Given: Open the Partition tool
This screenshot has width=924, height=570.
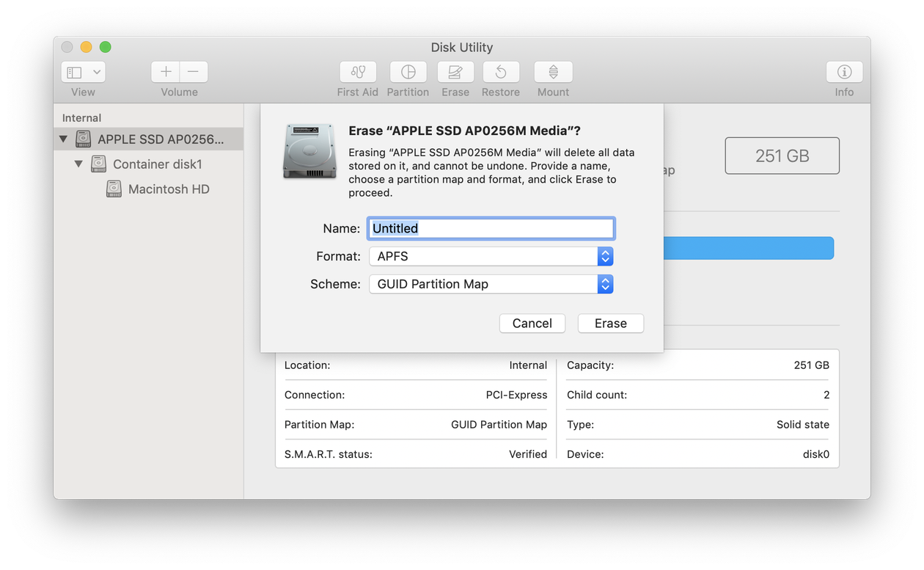Looking at the screenshot, I should 408,72.
